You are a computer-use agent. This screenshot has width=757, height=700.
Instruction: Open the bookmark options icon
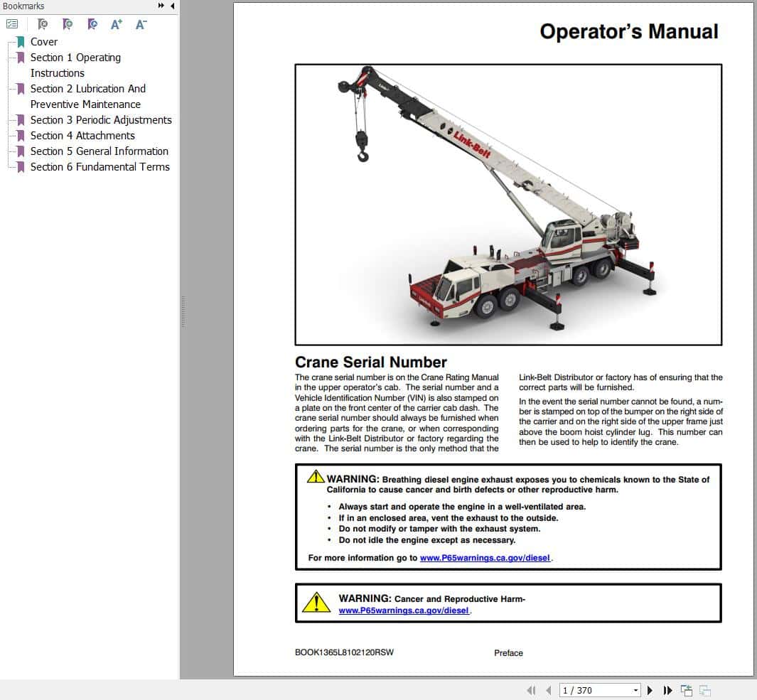[12, 23]
